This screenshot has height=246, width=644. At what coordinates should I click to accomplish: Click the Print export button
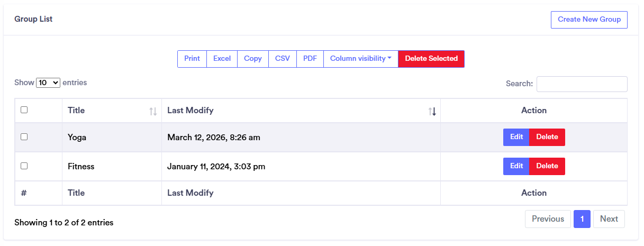(x=192, y=59)
